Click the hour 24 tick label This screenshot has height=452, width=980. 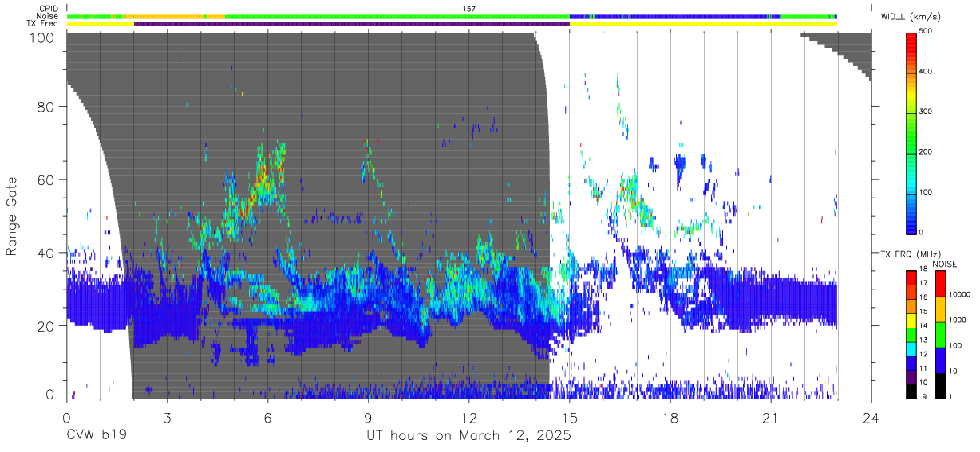(871, 416)
